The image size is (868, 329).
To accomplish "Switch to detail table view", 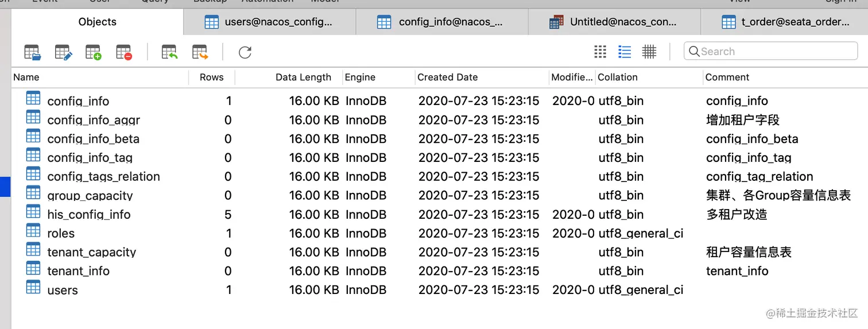I will click(x=649, y=52).
